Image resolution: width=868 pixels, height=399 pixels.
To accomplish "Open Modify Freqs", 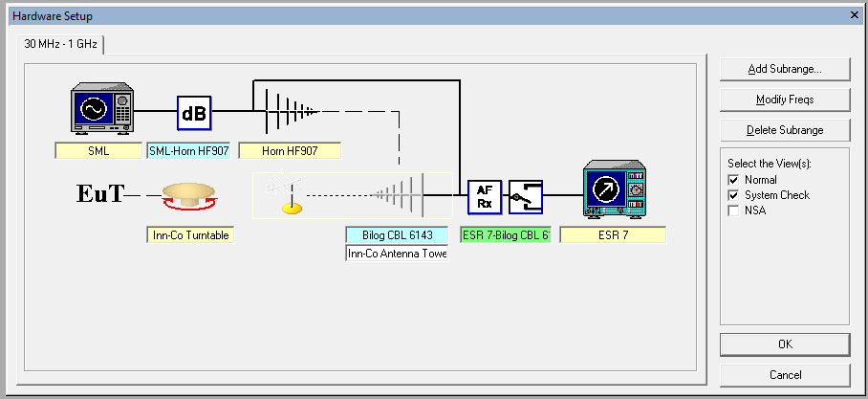I will 785,100.
